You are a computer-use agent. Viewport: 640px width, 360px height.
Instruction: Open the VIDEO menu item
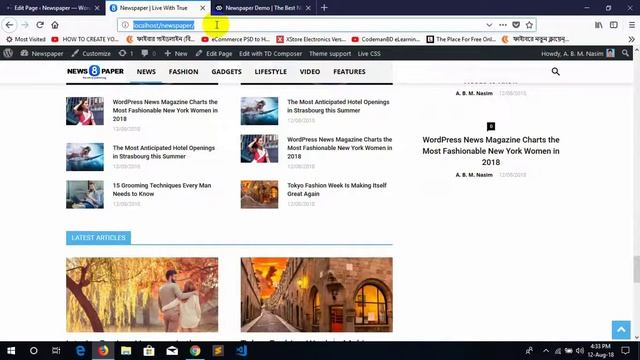point(310,71)
